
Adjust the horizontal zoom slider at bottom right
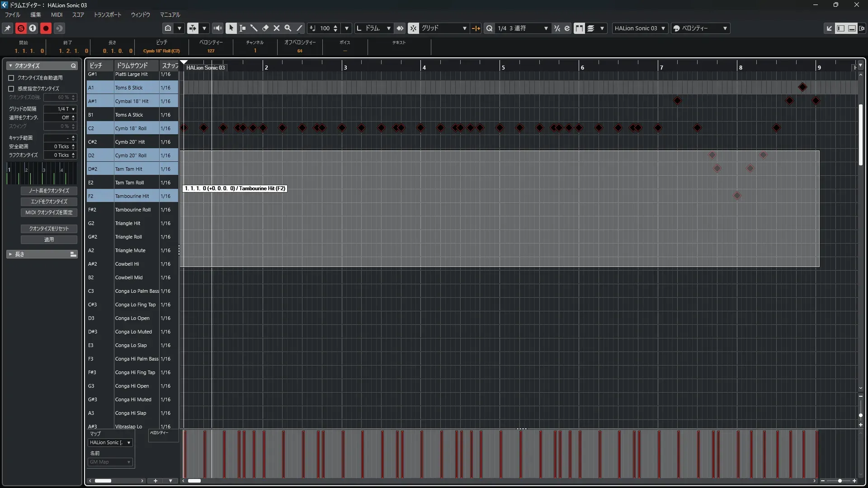[840, 481]
